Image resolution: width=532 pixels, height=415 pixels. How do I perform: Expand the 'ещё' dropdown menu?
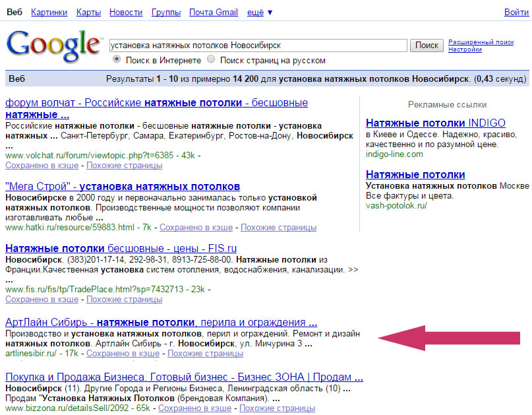click(260, 13)
